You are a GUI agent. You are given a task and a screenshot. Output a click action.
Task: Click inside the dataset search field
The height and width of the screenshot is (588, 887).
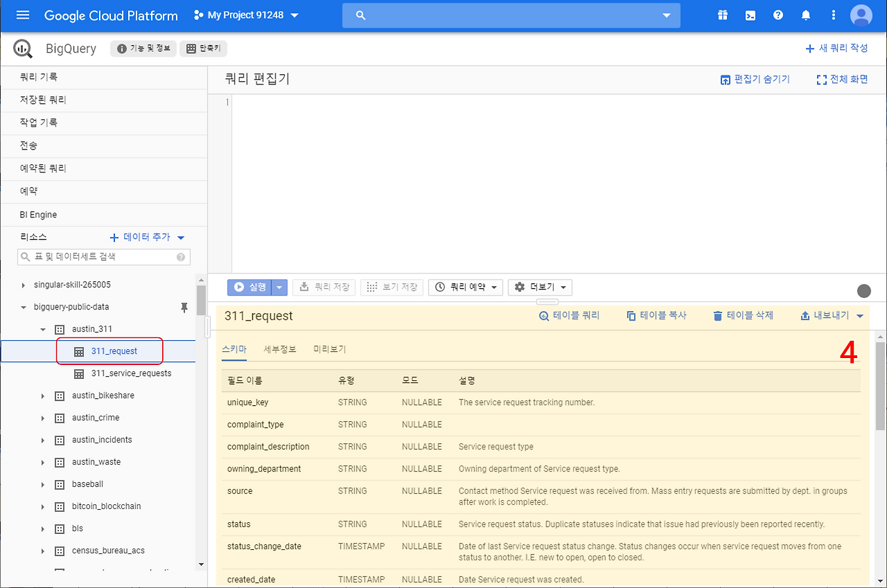[x=104, y=256]
